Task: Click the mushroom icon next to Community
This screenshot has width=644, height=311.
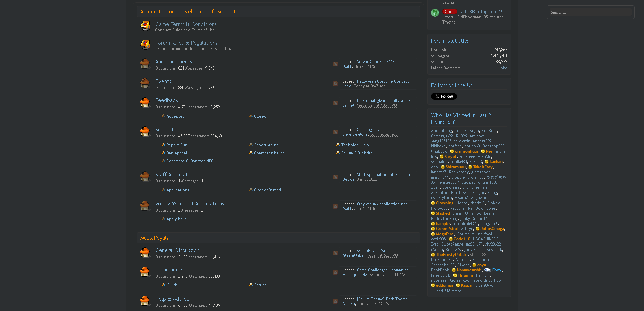Action: pyautogui.click(x=145, y=272)
